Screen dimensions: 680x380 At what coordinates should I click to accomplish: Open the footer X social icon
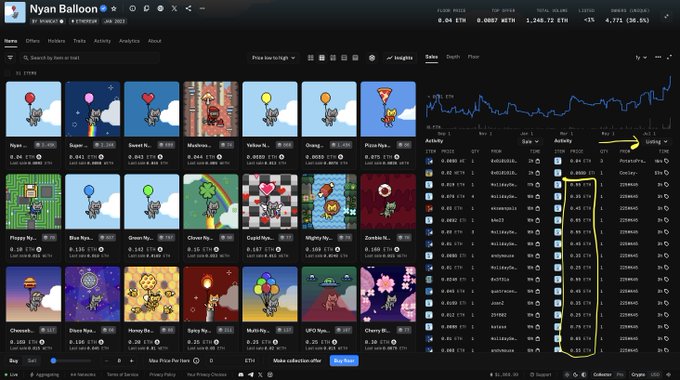[260, 374]
